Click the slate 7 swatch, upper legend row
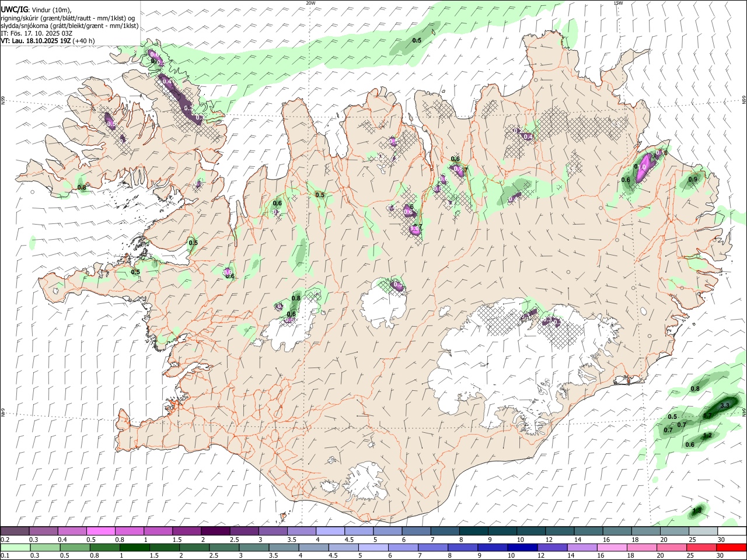 coord(445,531)
